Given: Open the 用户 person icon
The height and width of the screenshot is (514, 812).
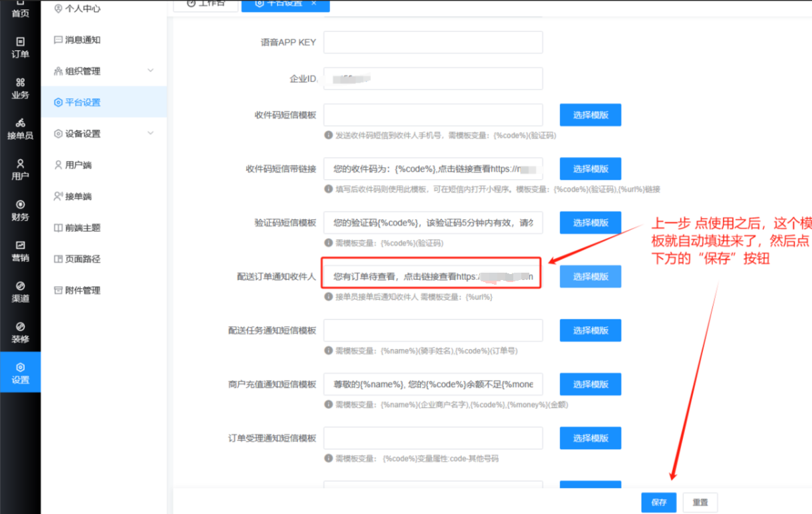Looking at the screenshot, I should coord(20,164).
